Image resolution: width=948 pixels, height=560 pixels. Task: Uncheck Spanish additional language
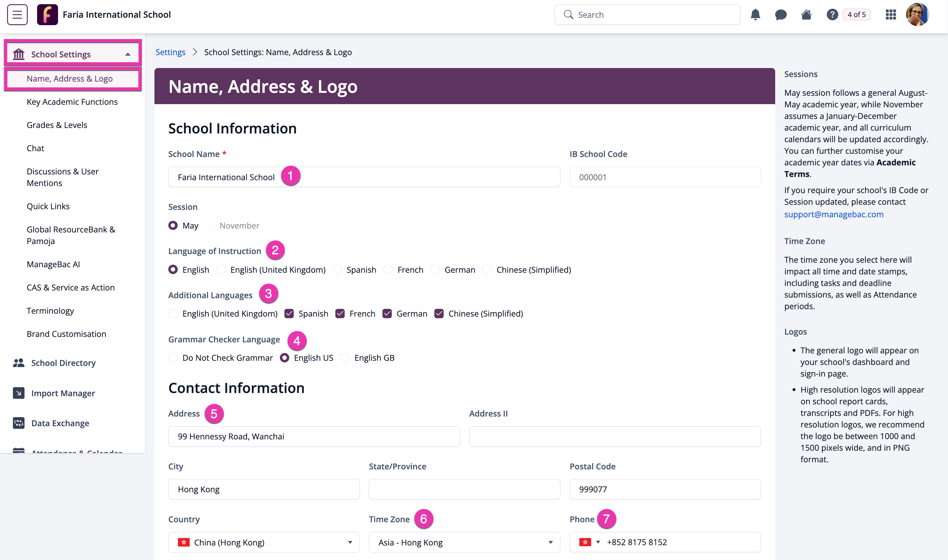pyautogui.click(x=289, y=314)
